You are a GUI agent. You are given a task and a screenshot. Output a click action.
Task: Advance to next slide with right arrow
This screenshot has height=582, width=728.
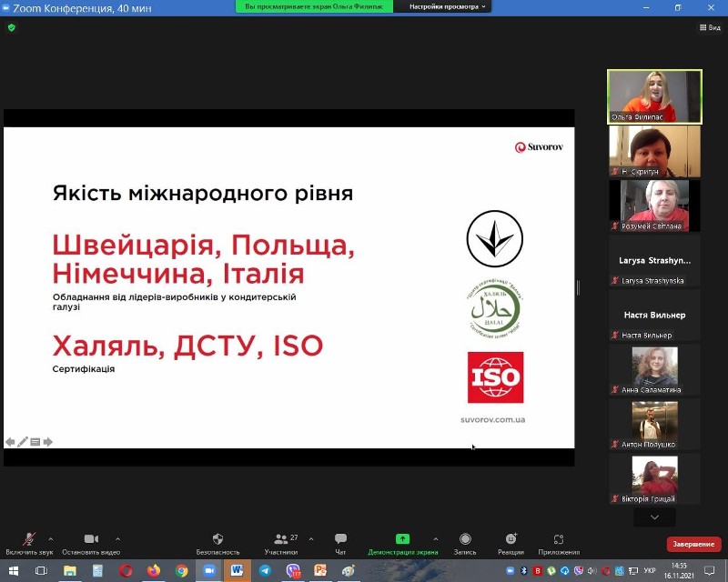tap(47, 442)
